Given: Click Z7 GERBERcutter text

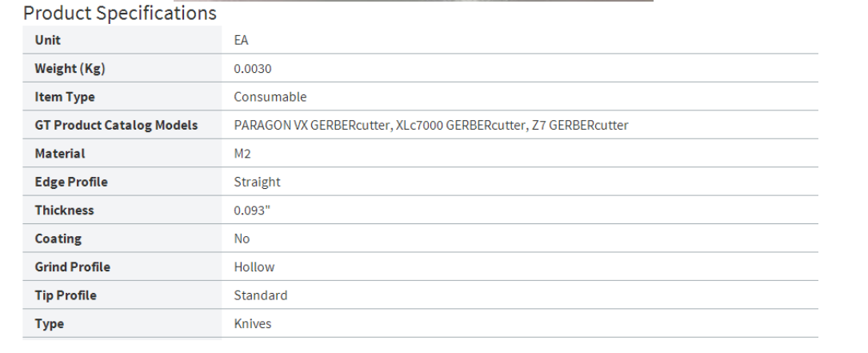Looking at the screenshot, I should click(x=580, y=125).
